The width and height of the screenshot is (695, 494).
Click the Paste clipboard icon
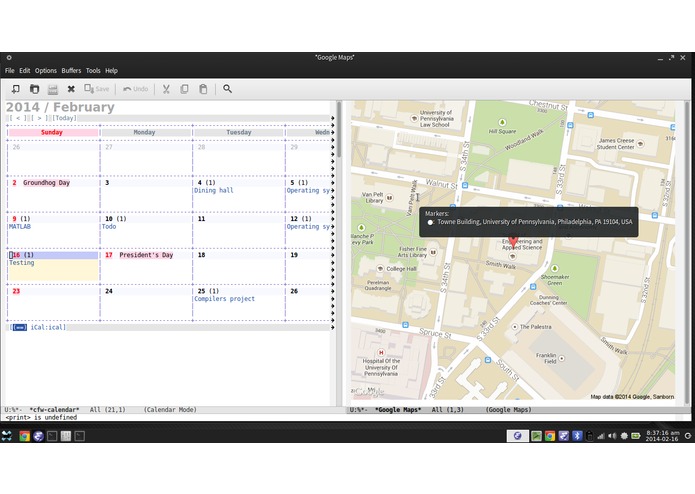coord(203,89)
